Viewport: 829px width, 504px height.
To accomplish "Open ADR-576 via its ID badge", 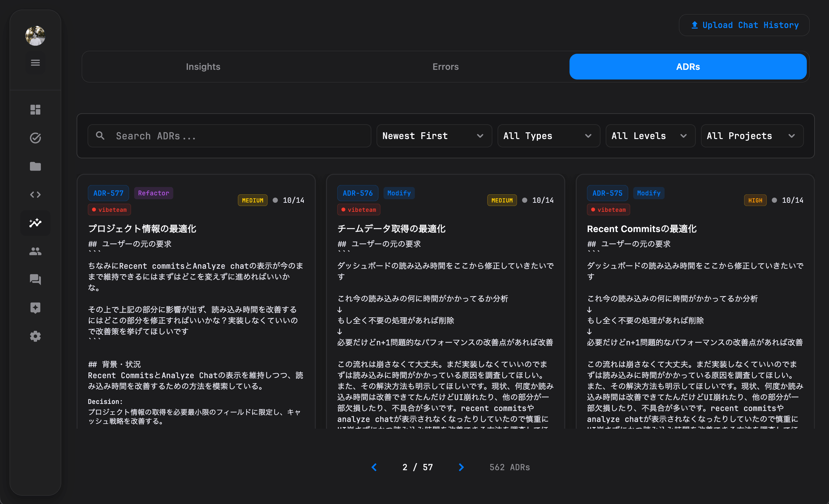I will point(358,193).
